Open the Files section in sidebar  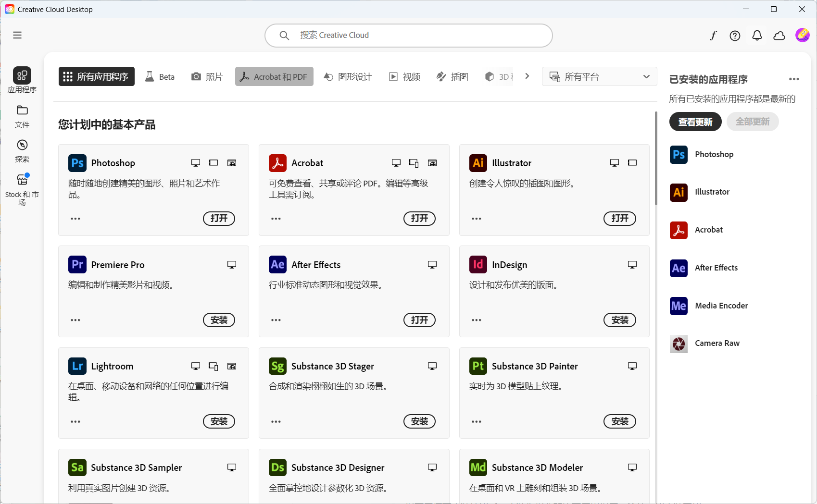pyautogui.click(x=22, y=116)
